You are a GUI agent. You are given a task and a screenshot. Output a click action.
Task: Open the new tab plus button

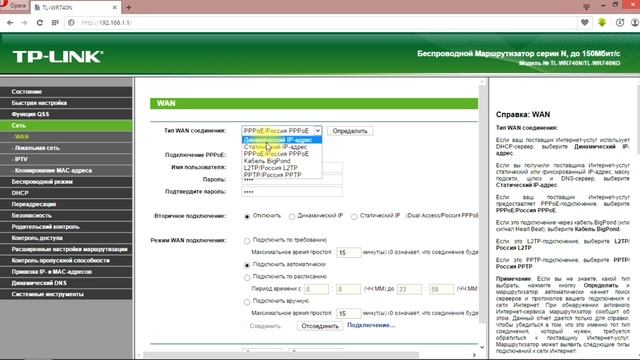pyautogui.click(x=129, y=7)
